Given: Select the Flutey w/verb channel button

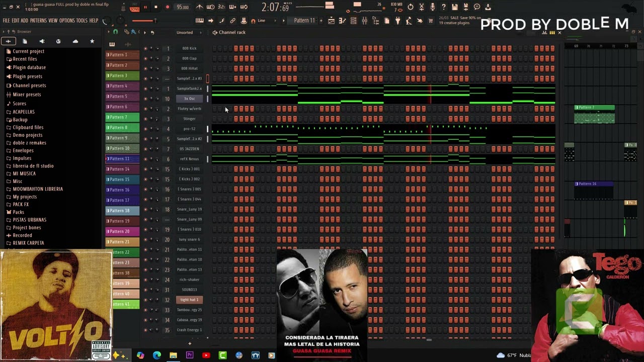Looking at the screenshot, I should (189, 109).
